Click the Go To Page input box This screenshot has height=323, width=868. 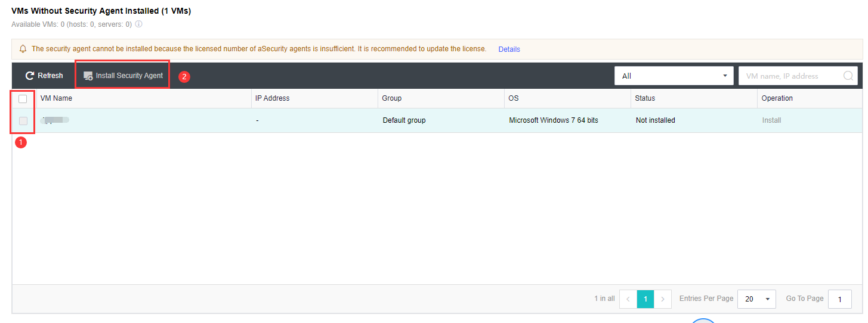(x=839, y=299)
